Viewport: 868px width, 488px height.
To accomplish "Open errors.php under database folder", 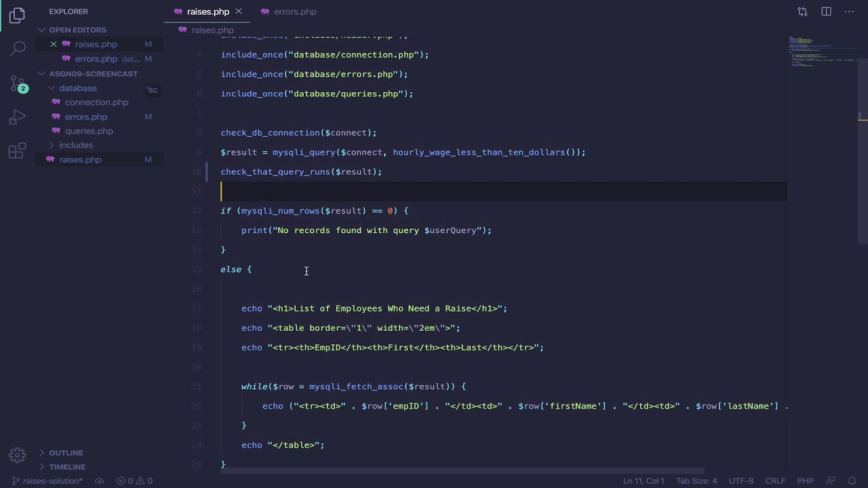I will coord(86,117).
